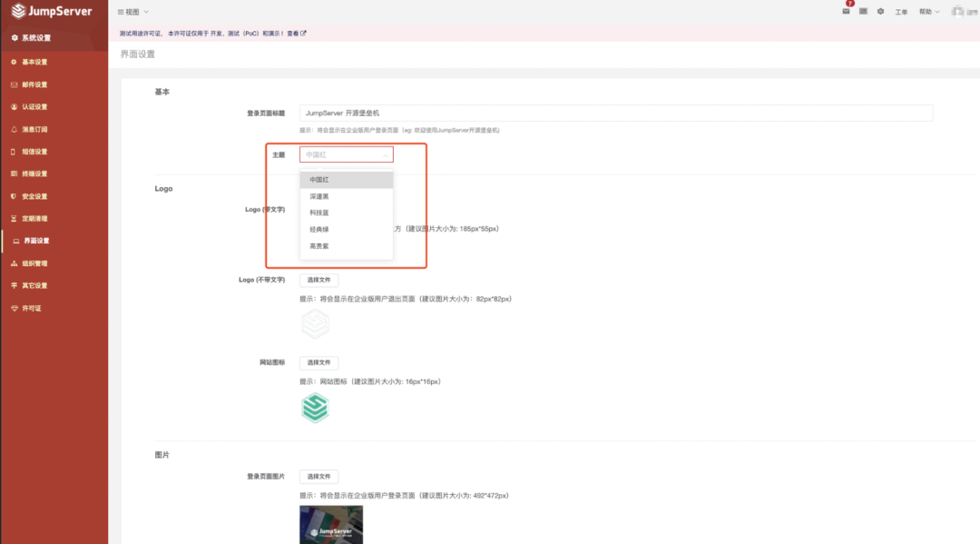
Task: Click the hourglass icon beside 定期清理
Action: (14, 219)
